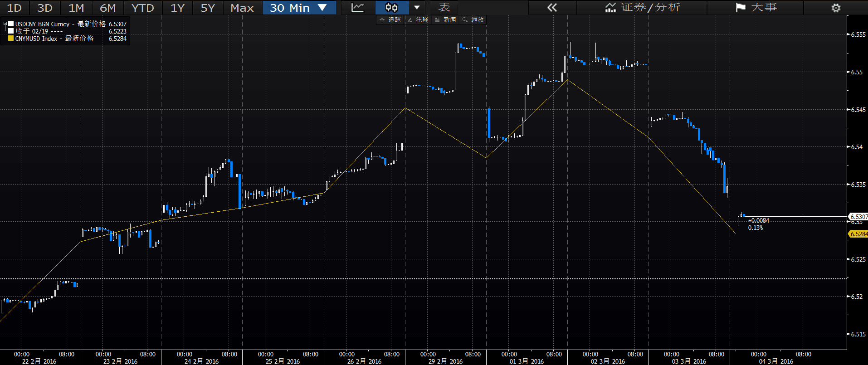
Task: Open the 表 table view
Action: click(444, 8)
